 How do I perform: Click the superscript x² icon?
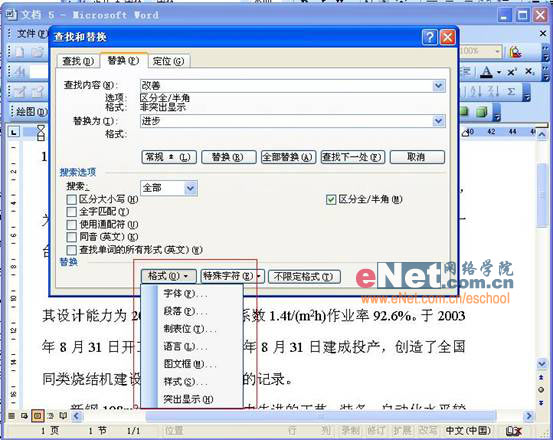[512, 72]
